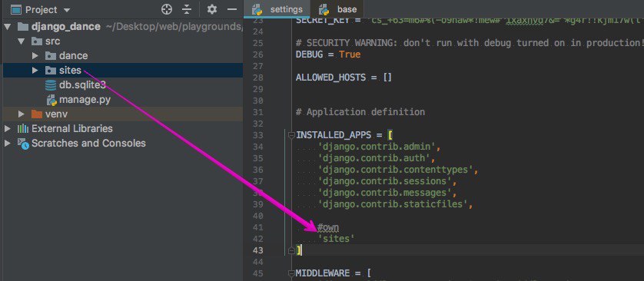Click the locate/scroll-from-source target icon
Viewport: 644px width, 281px height.
166,9
